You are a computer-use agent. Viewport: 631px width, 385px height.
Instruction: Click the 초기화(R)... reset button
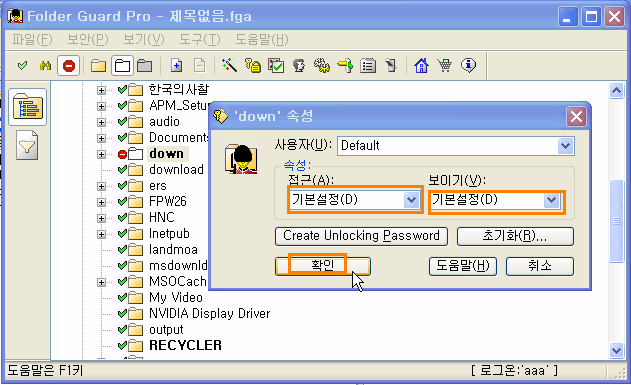pos(515,236)
